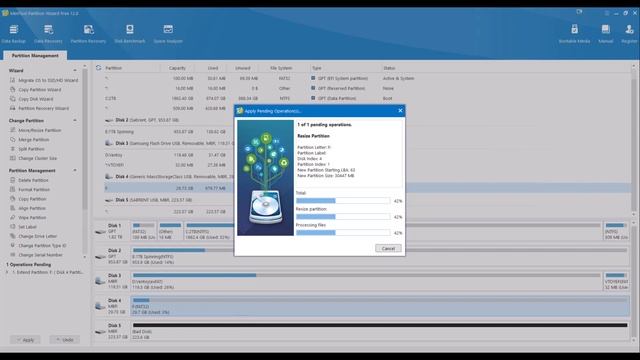This screenshot has width=640, height=360.
Task: Click the Apply button at bottom left
Action: click(x=25, y=340)
